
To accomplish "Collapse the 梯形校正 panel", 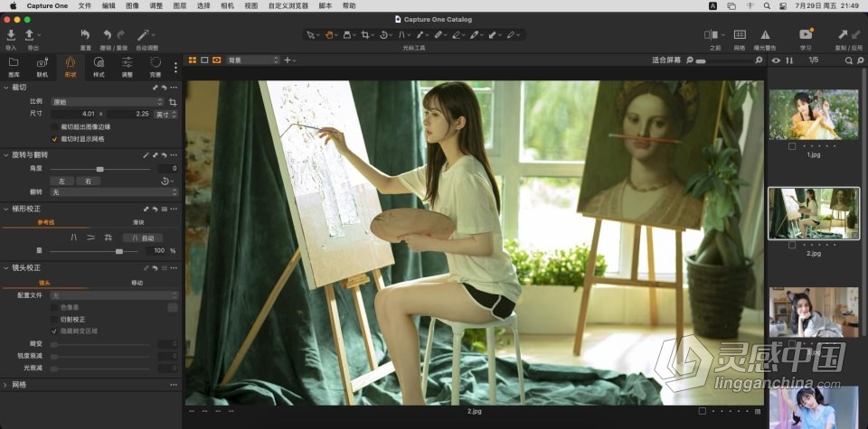I will 5,209.
